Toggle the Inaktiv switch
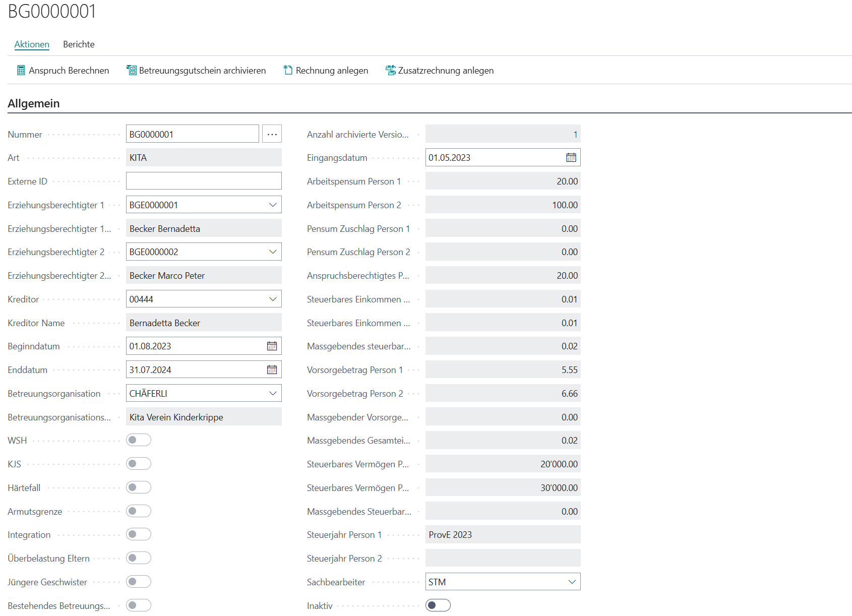852x616 pixels. click(438, 605)
